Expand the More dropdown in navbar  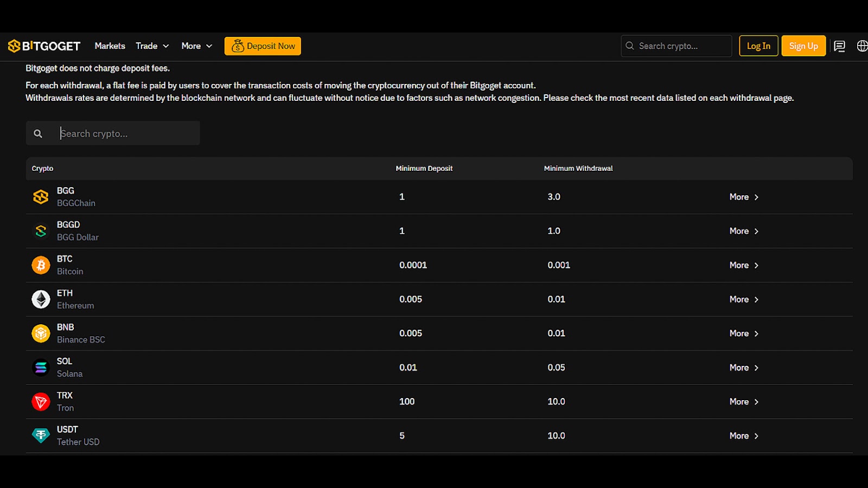(x=196, y=46)
